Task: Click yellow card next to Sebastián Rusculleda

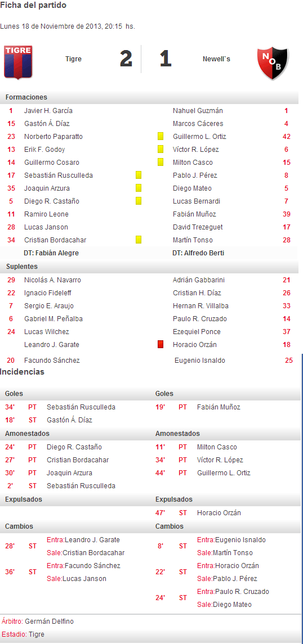Action: pyautogui.click(x=139, y=175)
